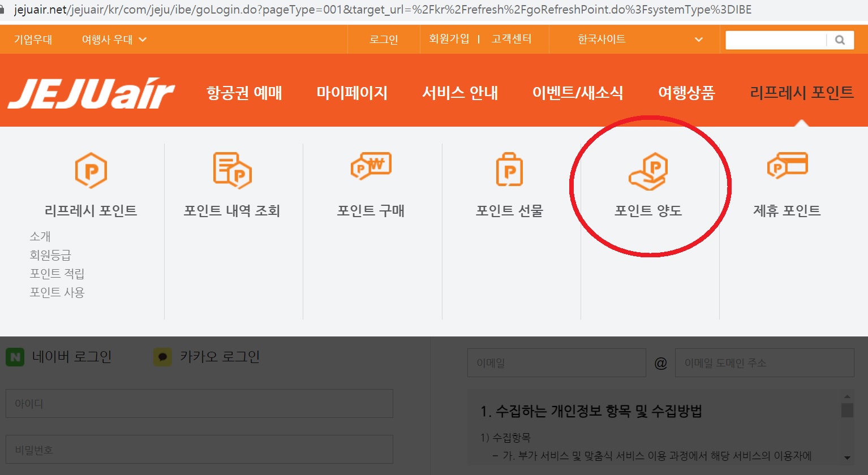Image resolution: width=868 pixels, height=475 pixels.
Task: Click the 이메일 input field
Action: tap(557, 362)
